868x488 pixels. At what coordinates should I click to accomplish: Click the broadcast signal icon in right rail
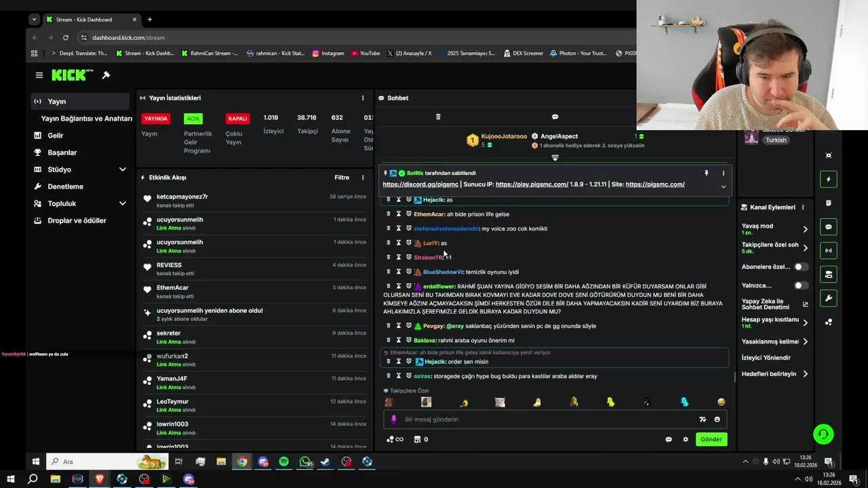pos(828,251)
